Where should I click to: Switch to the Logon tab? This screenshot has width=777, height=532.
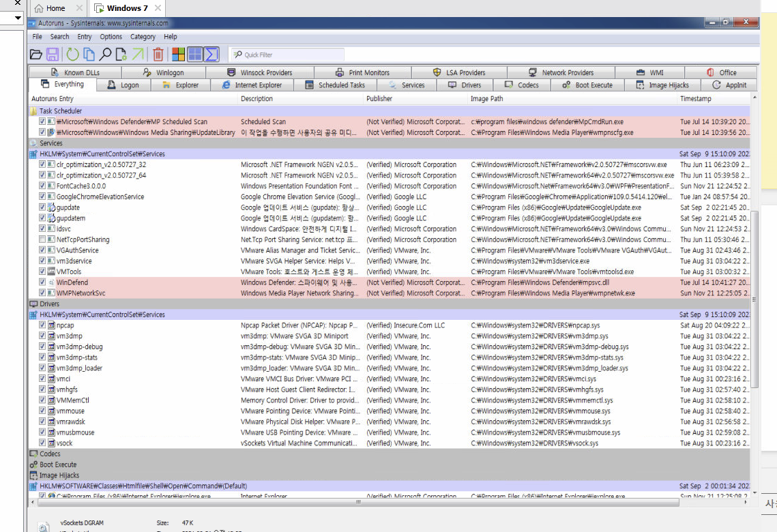(124, 85)
